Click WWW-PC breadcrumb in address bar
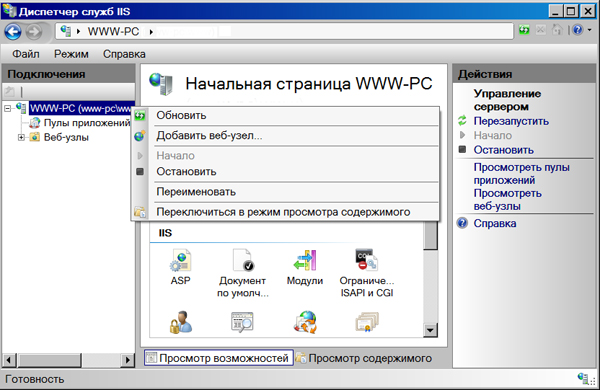 (113, 31)
